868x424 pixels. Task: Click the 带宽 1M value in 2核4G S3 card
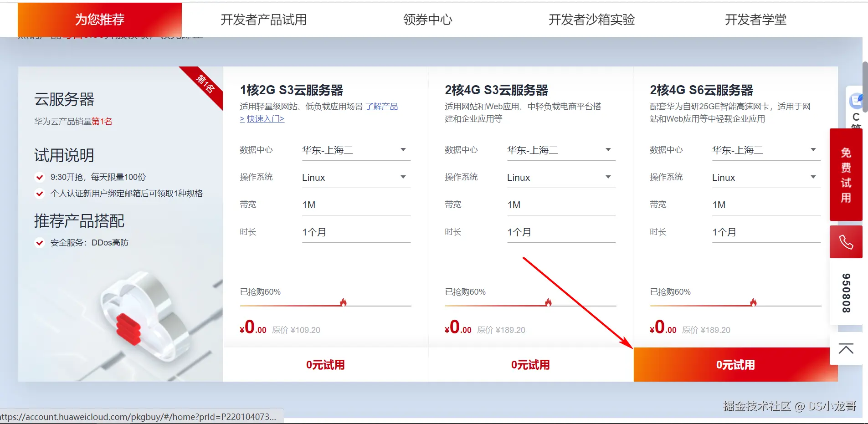pos(514,205)
